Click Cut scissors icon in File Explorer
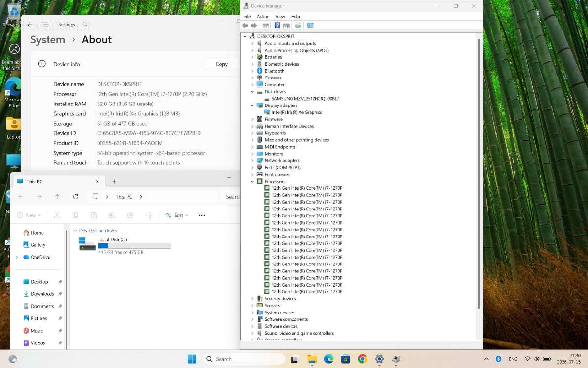Image resolution: width=588 pixels, height=368 pixels. 57,215
